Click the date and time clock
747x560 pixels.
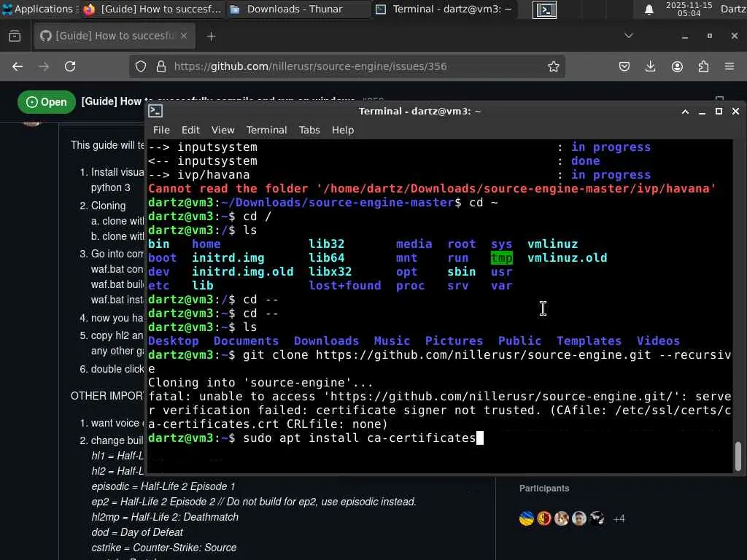click(x=689, y=9)
